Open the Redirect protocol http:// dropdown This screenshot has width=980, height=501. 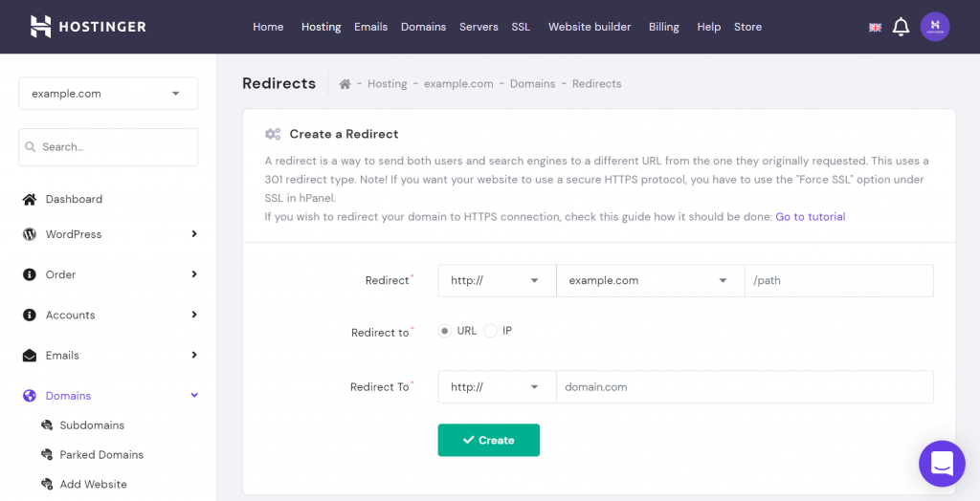pyautogui.click(x=497, y=281)
